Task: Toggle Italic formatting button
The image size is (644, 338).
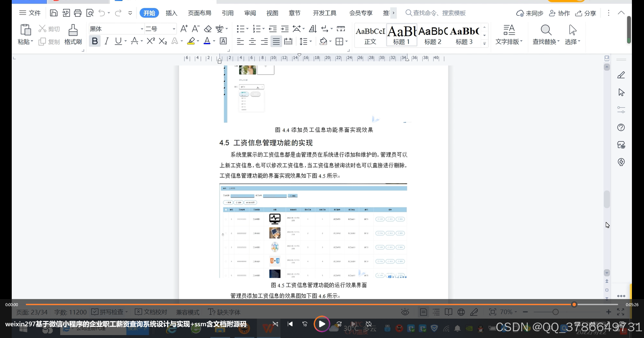Action: [107, 41]
